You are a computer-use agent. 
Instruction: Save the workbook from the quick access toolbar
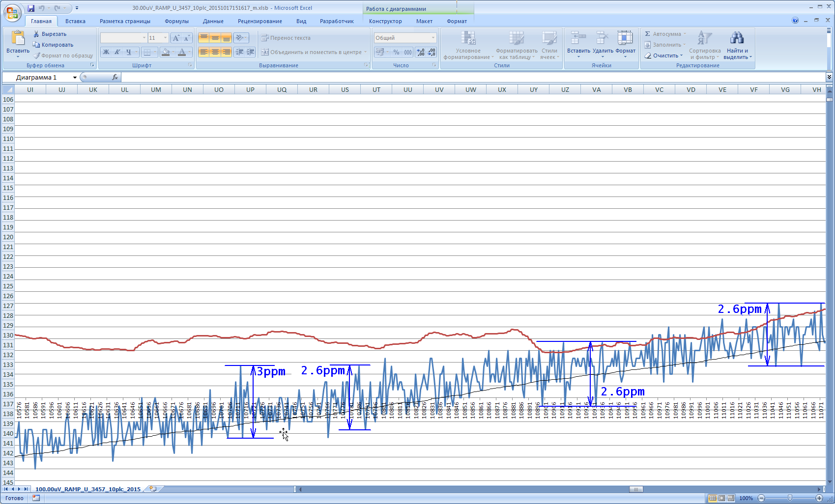coord(31,8)
